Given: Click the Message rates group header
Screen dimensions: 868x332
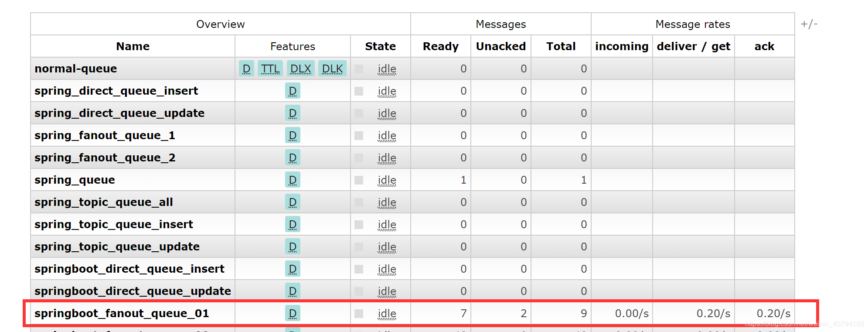Looking at the screenshot, I should 693,24.
